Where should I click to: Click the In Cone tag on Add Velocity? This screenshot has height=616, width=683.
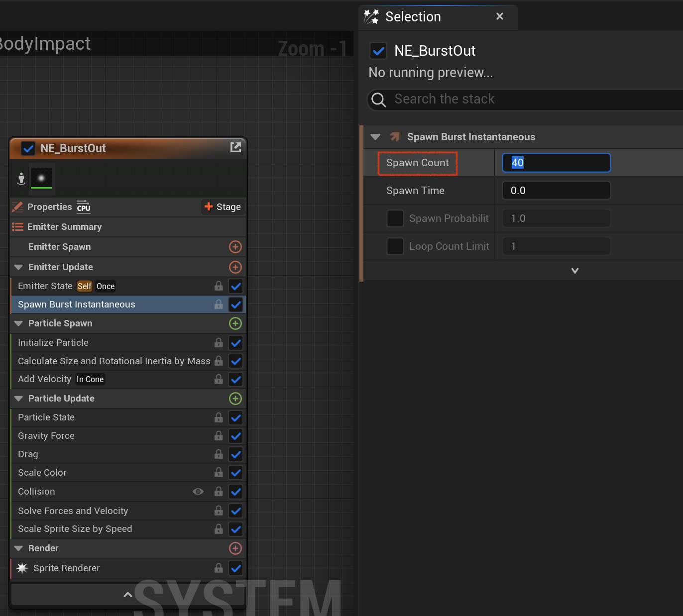tap(90, 379)
